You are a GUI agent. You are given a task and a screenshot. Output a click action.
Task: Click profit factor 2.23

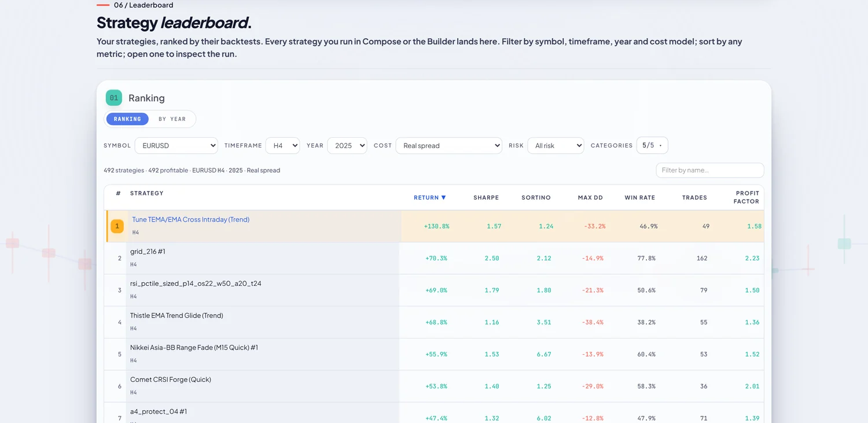752,258
